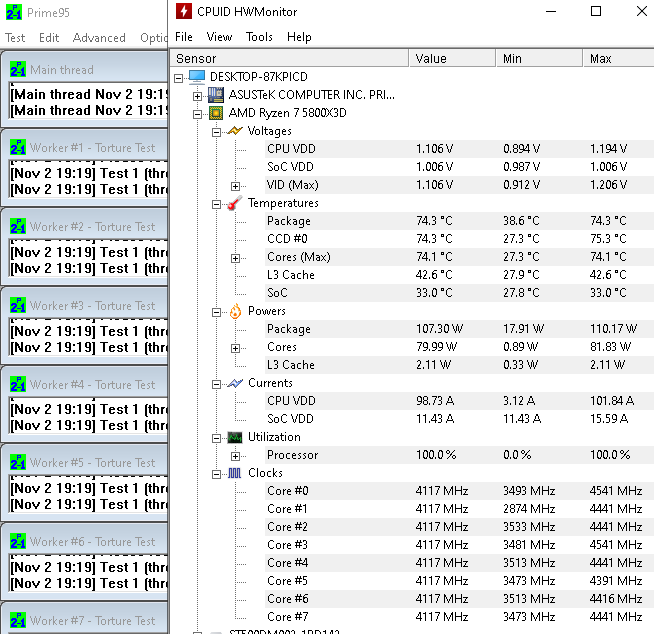This screenshot has height=634, width=654.
Task: Collapse the Clocks section
Action: click(x=216, y=474)
